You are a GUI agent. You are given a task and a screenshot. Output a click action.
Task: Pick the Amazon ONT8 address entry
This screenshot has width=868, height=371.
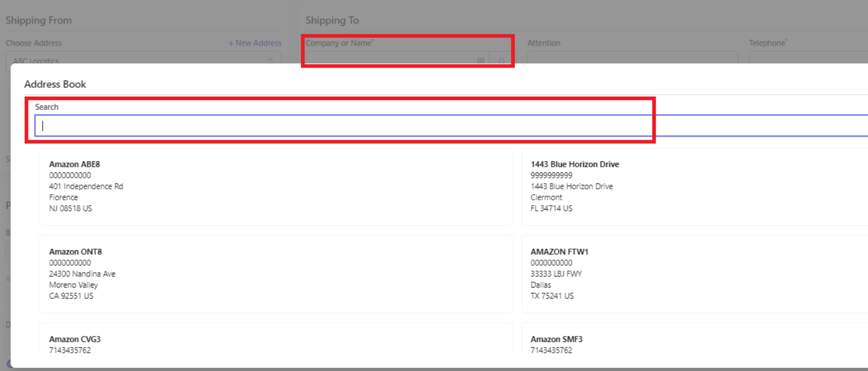(275, 274)
